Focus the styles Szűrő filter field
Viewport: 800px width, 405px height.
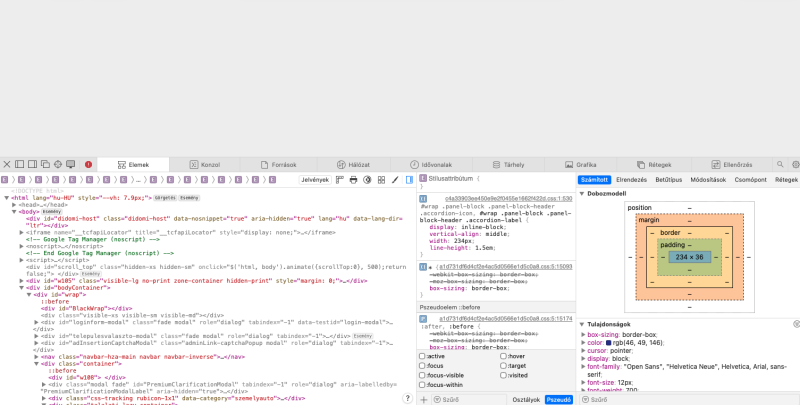(469, 400)
